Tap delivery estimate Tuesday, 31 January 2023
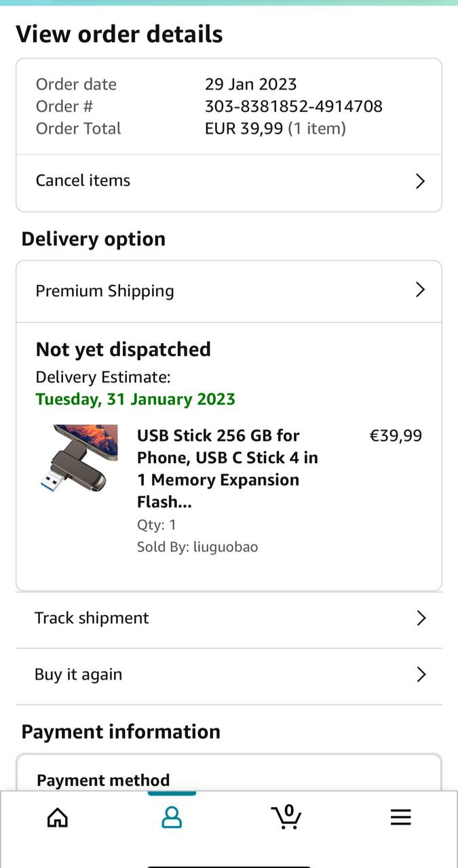458x868 pixels. point(135,399)
